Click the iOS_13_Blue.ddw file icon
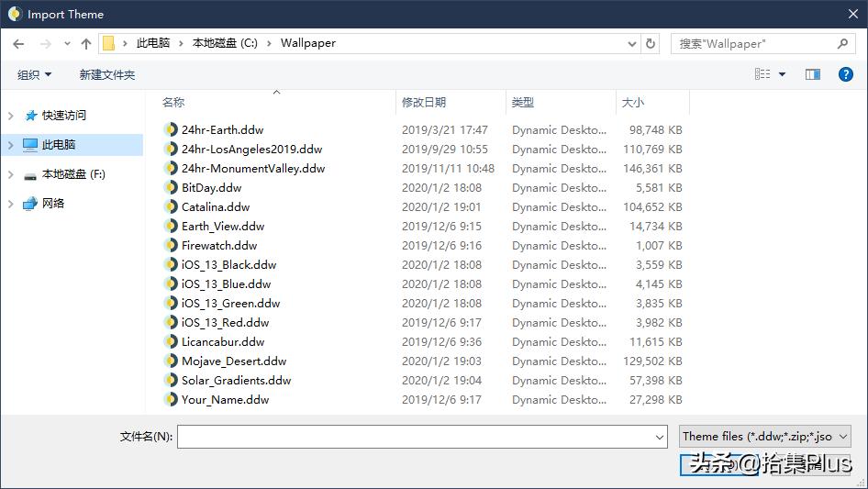The height and width of the screenshot is (489, 868). coord(171,283)
